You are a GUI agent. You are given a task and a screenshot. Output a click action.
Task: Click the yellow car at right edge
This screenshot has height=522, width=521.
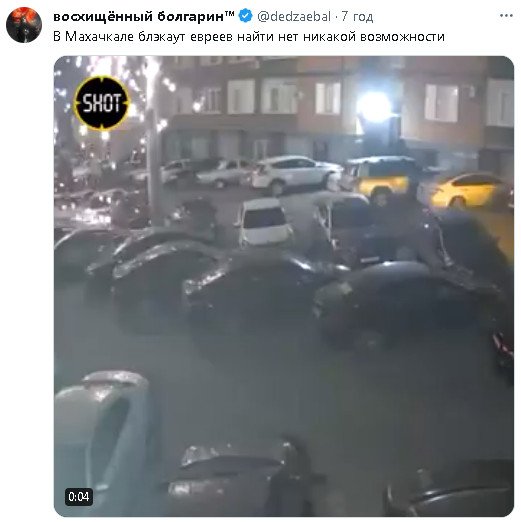click(x=467, y=191)
